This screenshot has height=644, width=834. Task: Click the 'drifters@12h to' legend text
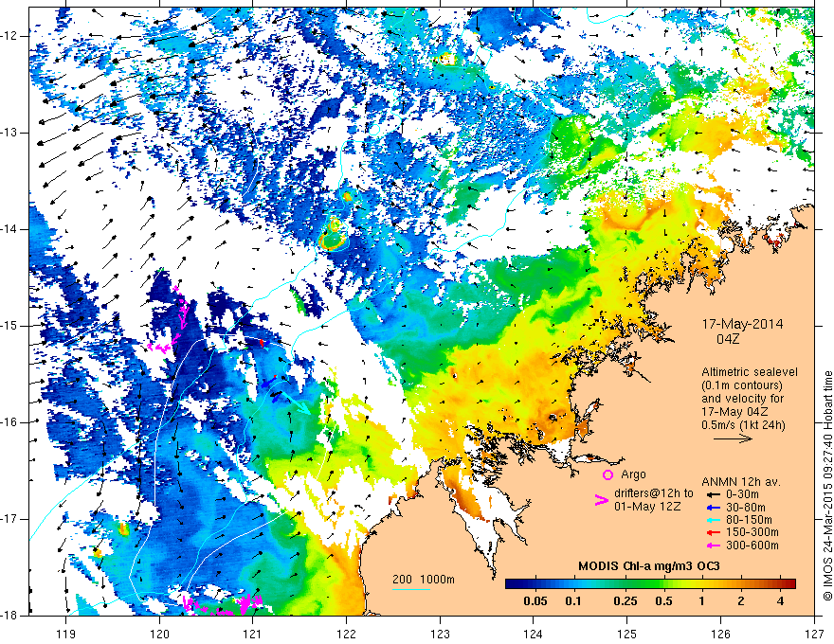coord(654,493)
